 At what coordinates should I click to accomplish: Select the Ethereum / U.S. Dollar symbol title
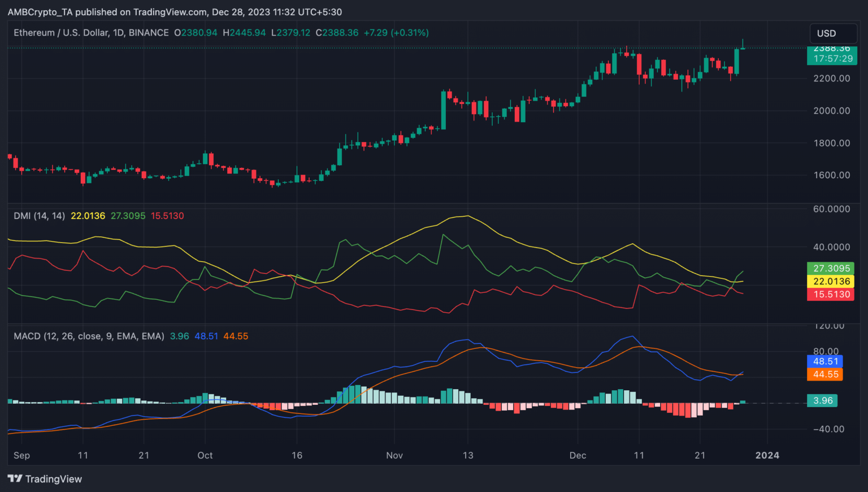click(x=91, y=33)
